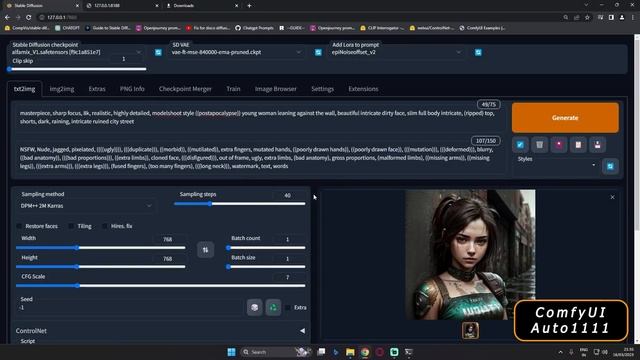This screenshot has height=360, width=640.
Task: Show hidden system tray icons
Action: 560,352
